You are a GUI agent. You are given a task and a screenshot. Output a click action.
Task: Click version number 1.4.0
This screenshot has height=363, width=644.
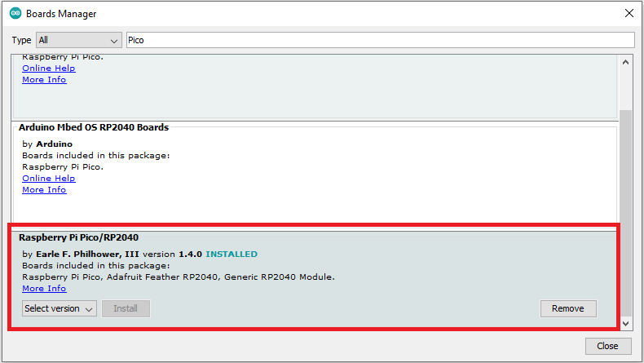point(190,254)
